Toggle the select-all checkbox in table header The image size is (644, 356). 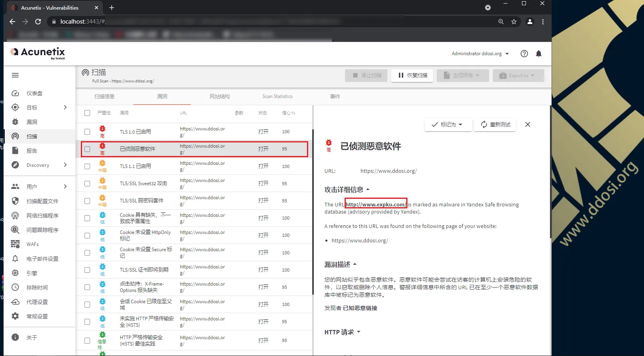pos(87,113)
